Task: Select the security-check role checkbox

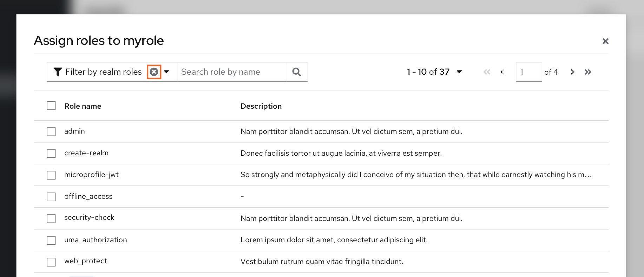Action: coord(51,218)
